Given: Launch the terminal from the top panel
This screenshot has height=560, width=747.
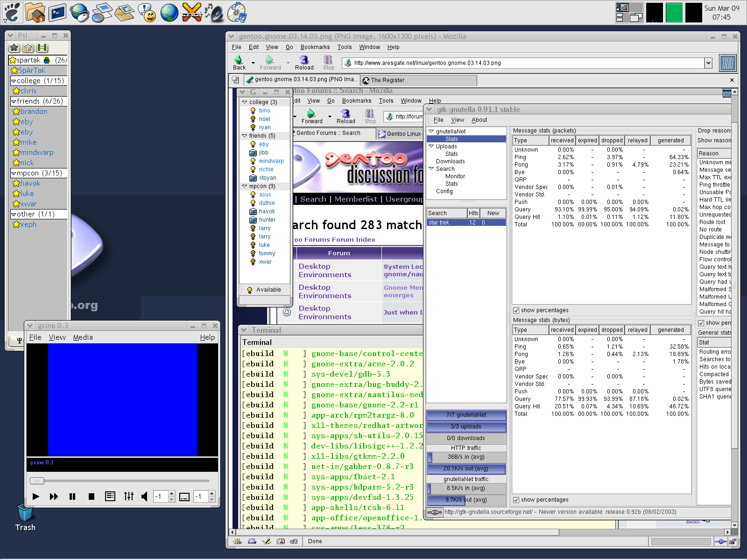Looking at the screenshot, I should coord(57,13).
